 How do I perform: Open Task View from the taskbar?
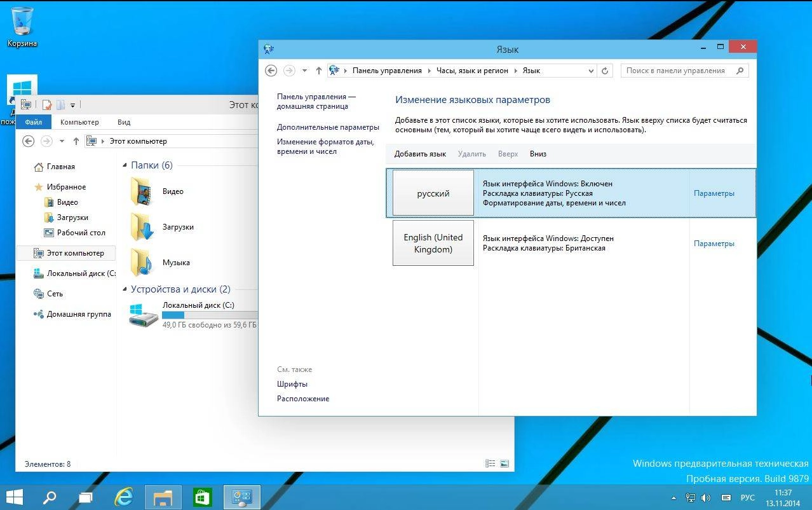pos(86,497)
